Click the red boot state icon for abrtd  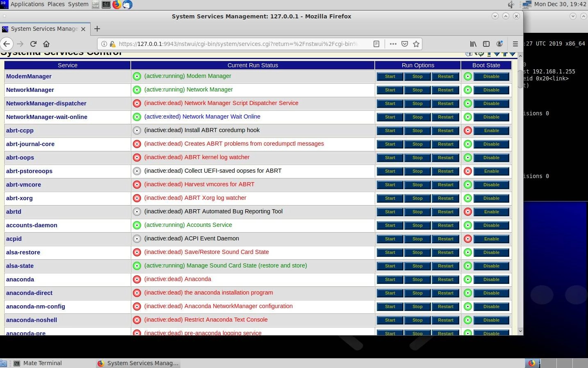point(467,212)
